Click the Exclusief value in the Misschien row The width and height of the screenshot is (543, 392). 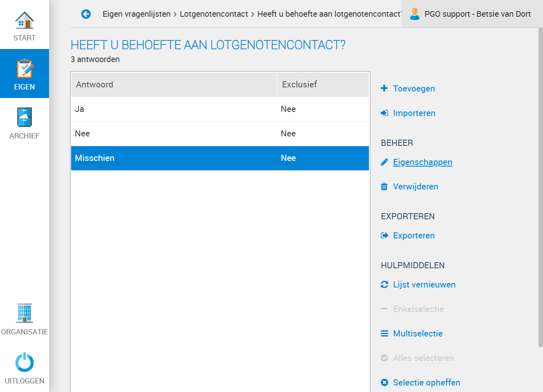point(288,158)
